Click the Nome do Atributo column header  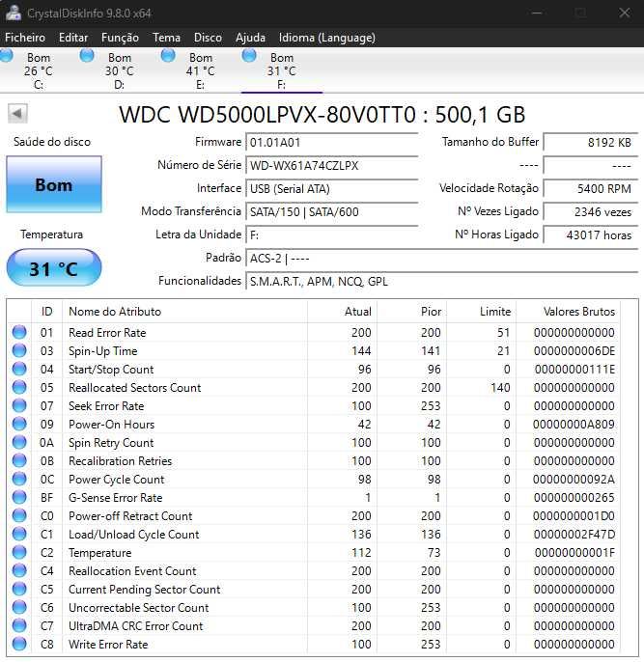pyautogui.click(x=185, y=312)
